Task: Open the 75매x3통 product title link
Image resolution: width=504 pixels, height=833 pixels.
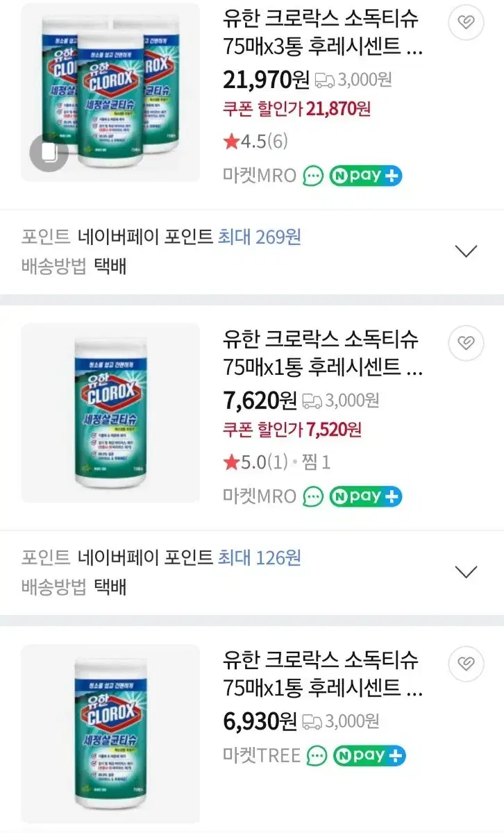Action: [323, 33]
